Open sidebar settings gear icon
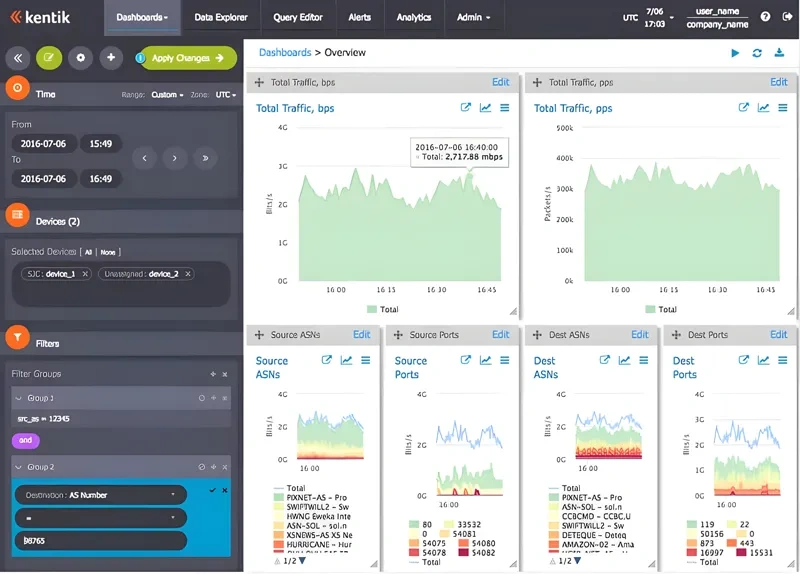This screenshot has width=800, height=574. 81,58
